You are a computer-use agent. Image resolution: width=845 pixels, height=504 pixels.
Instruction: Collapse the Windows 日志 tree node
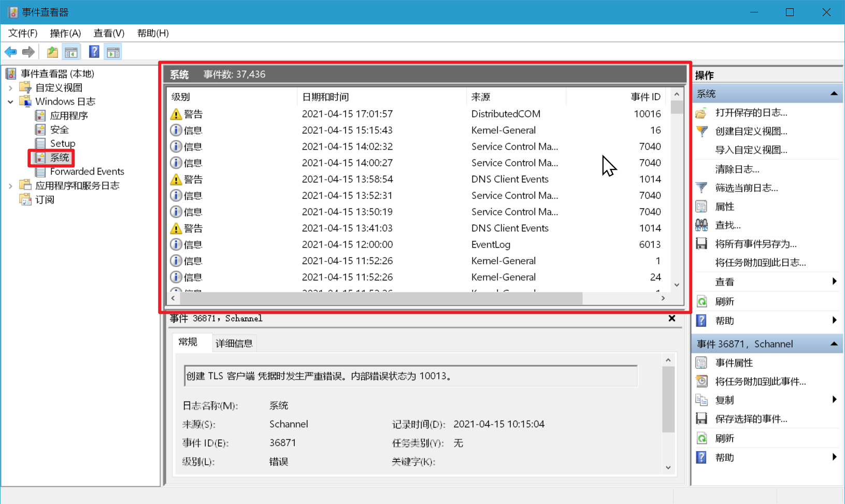[x=11, y=102]
